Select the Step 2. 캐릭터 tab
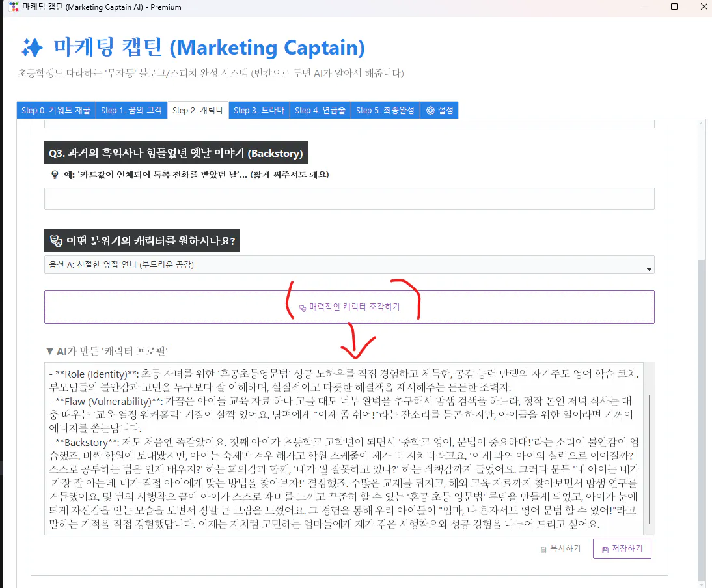 (198, 110)
